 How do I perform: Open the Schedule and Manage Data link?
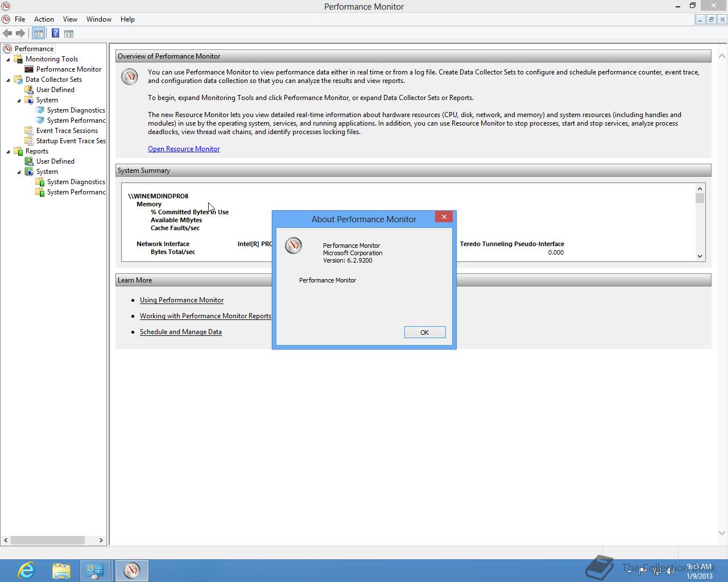181,332
